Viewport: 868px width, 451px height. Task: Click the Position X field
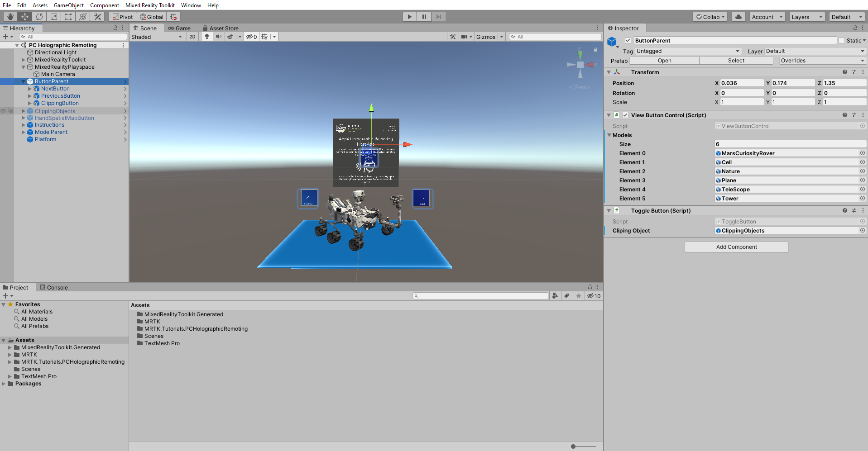pyautogui.click(x=742, y=83)
